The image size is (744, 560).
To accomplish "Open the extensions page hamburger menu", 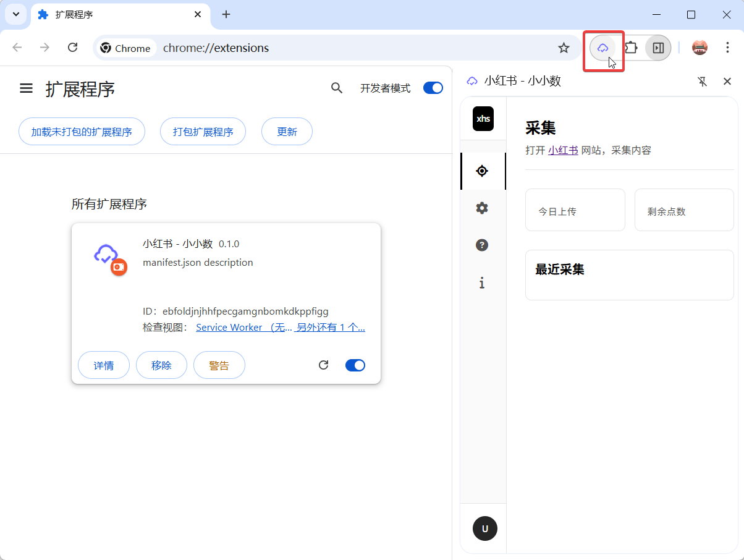I will (x=26, y=88).
